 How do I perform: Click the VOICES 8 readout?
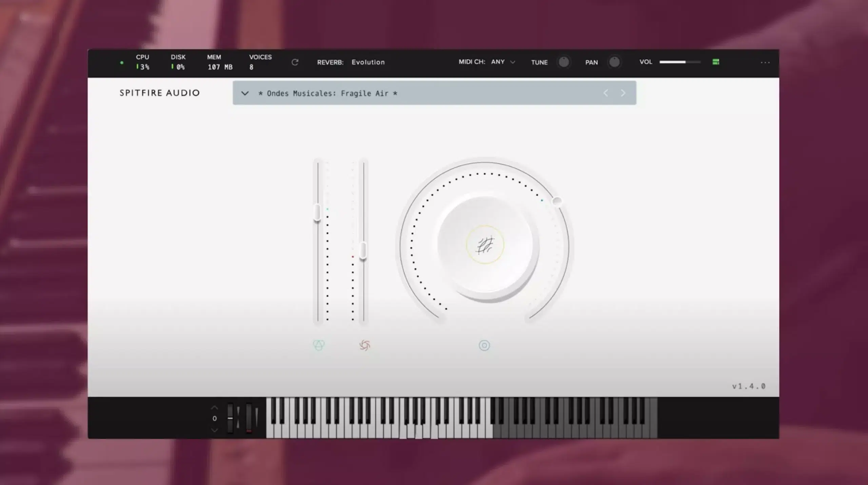[x=260, y=62]
